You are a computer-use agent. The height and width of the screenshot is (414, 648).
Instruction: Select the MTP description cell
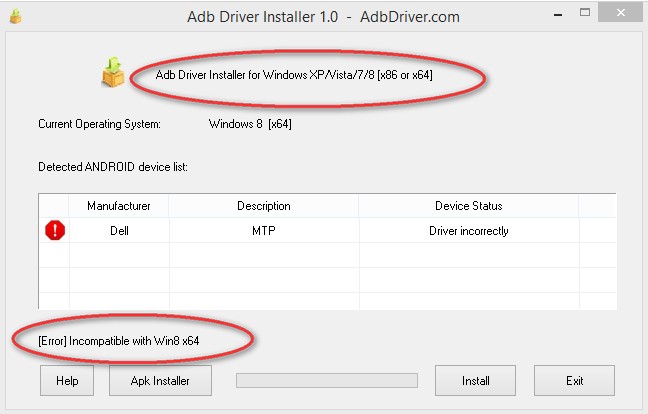pyautogui.click(x=263, y=231)
